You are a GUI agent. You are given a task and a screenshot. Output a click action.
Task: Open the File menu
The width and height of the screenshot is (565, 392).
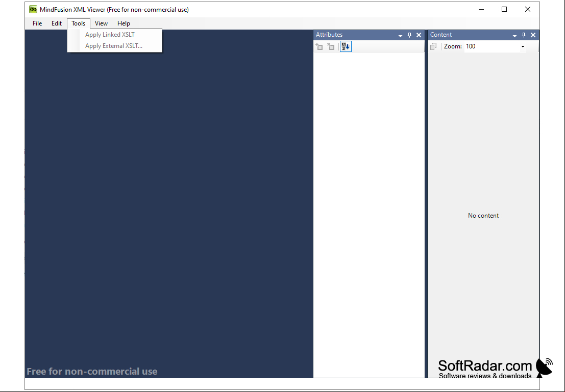(x=37, y=23)
